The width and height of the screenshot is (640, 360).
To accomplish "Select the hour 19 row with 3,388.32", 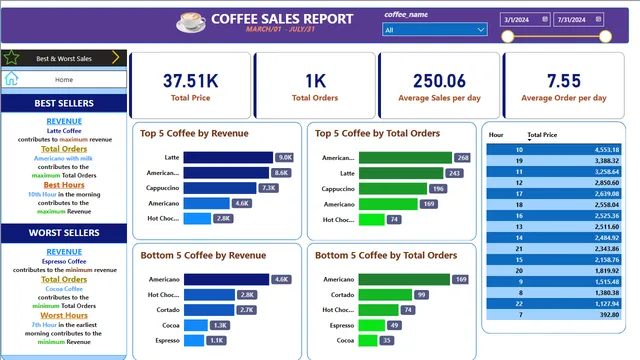I will 554,160.
